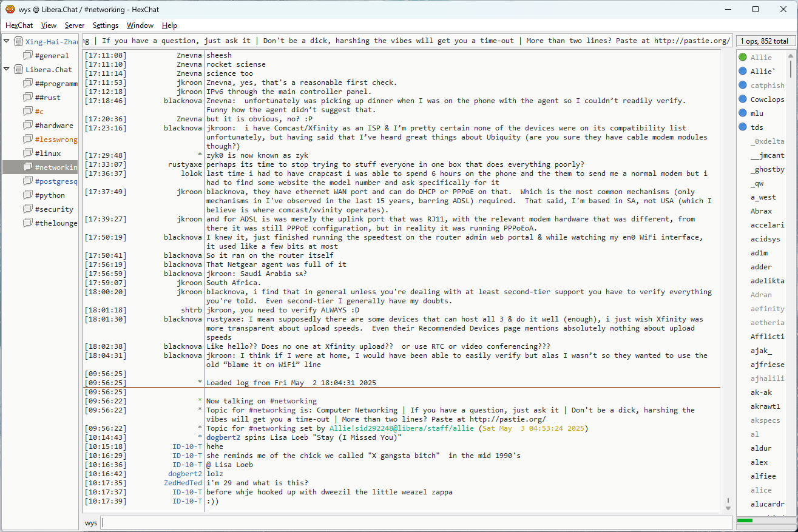Viewport: 798px width, 532px height.
Task: Click the #general channel icon
Action: pos(27,56)
